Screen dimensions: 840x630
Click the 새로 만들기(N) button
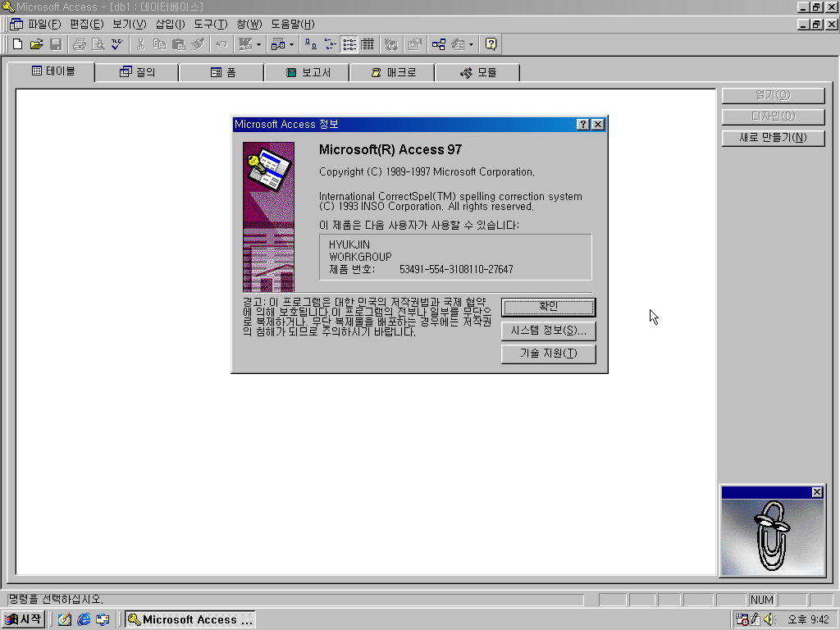pos(773,138)
